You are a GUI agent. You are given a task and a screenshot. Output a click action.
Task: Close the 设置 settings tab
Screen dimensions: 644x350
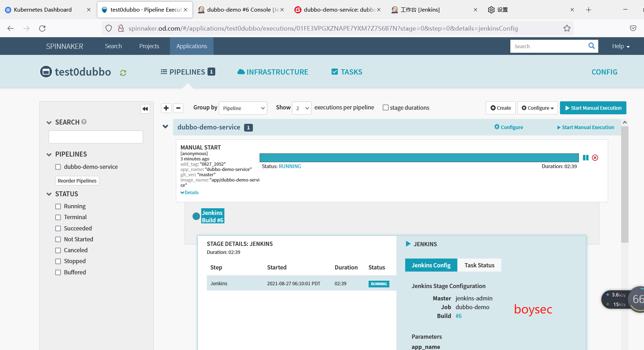click(x=572, y=10)
